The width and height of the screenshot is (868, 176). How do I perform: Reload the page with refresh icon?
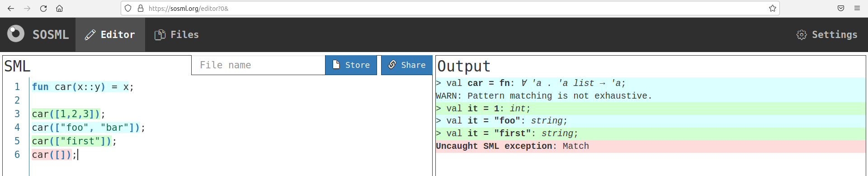[x=43, y=8]
